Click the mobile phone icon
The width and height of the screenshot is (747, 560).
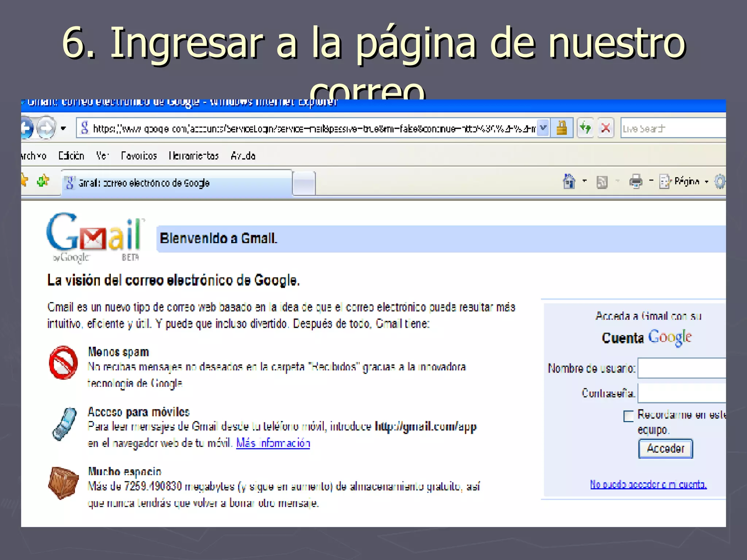tap(65, 424)
